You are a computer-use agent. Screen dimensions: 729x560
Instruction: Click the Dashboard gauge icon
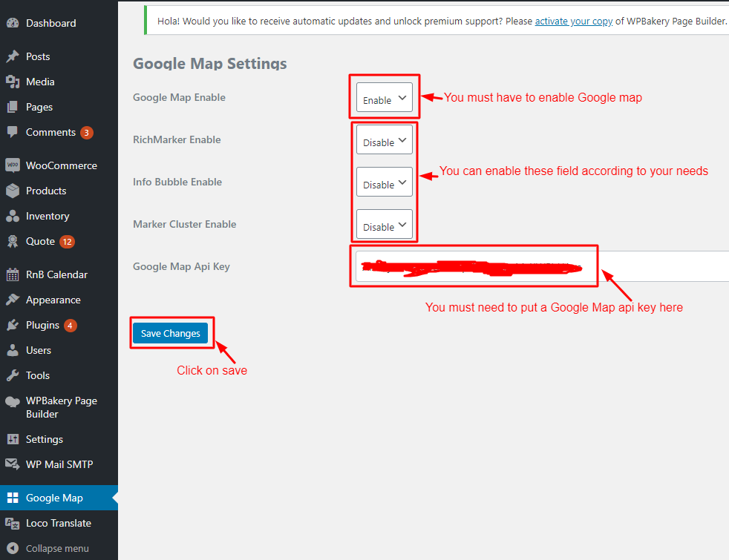click(13, 23)
